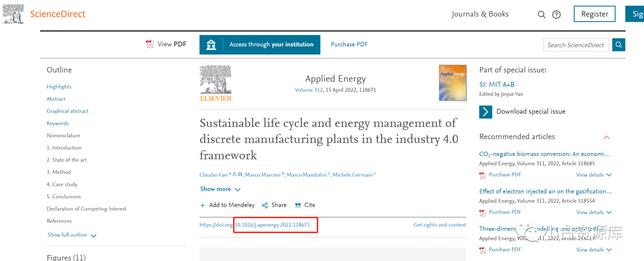
Task: Jump to References in the outline
Action: (59, 221)
